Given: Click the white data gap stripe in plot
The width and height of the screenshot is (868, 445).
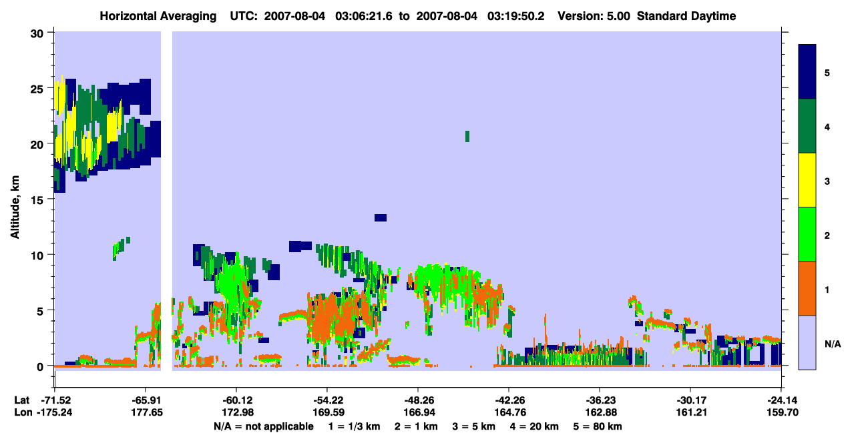Looking at the screenshot, I should pyautogui.click(x=167, y=200).
